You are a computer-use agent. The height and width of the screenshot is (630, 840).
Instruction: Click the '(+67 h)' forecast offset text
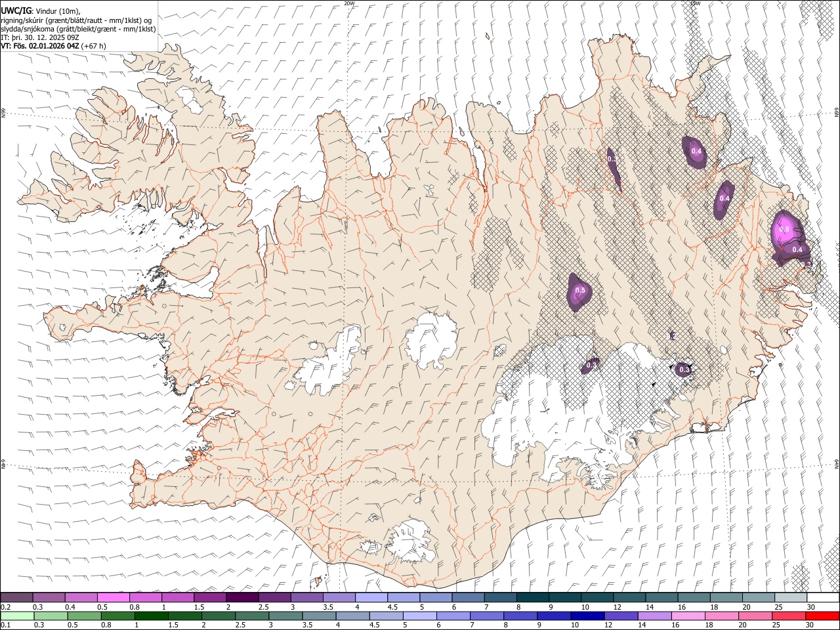click(x=94, y=46)
